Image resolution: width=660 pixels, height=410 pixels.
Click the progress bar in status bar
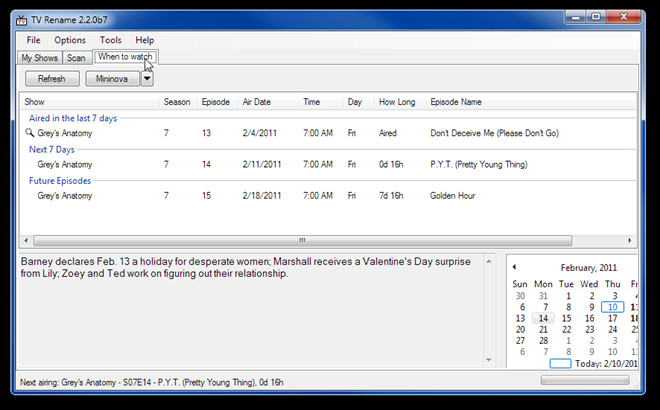click(x=585, y=380)
